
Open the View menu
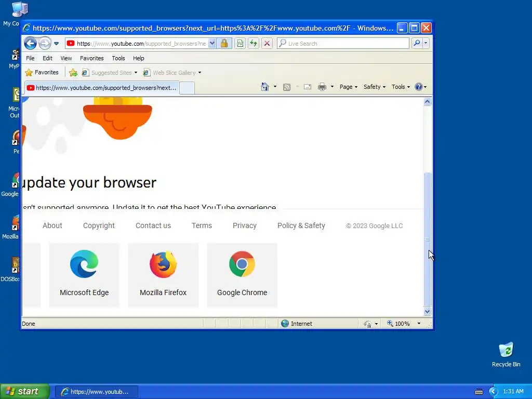pos(66,58)
